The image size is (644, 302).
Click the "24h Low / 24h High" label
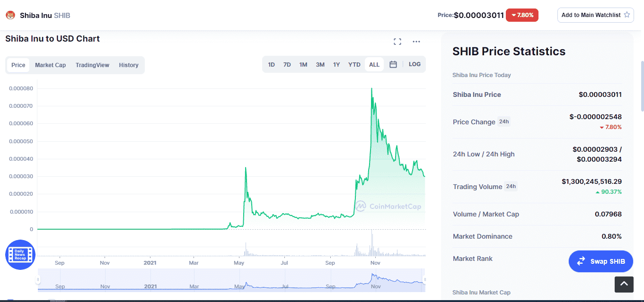tap(484, 154)
